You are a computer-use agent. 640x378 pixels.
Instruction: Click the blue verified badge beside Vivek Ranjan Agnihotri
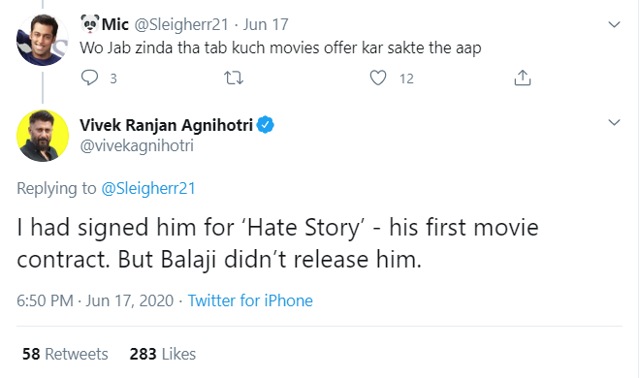coord(265,125)
